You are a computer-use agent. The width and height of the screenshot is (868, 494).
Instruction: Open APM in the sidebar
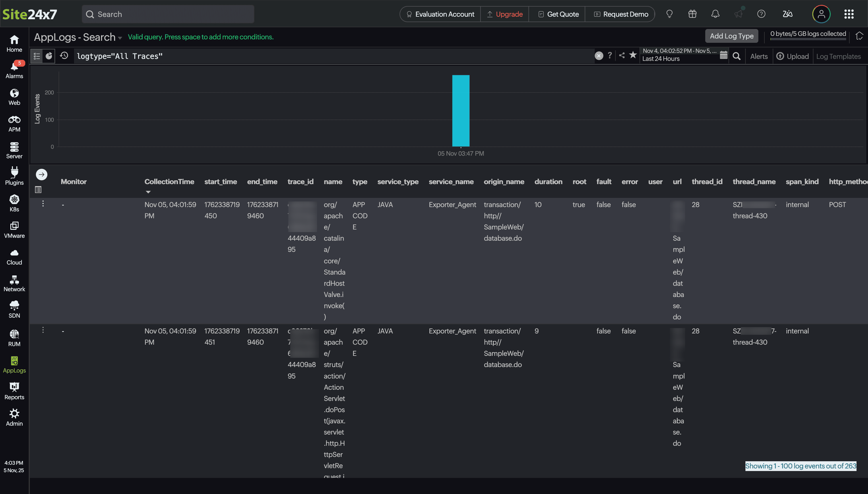[x=14, y=123]
